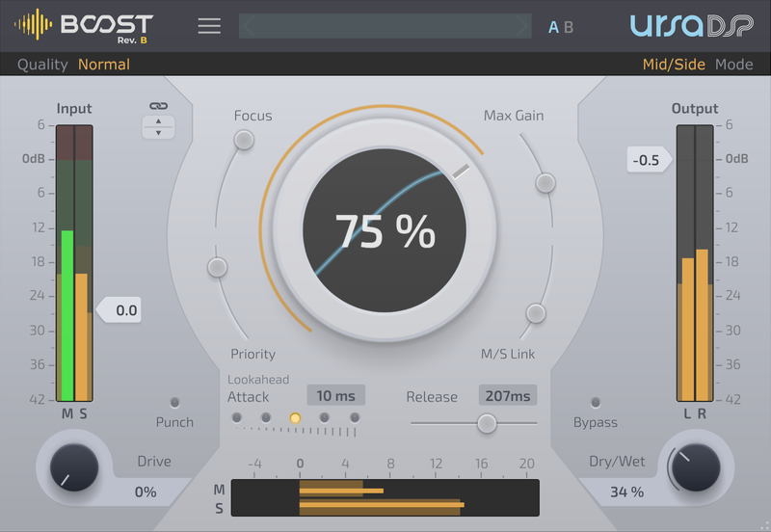Click the Release slider handle
The height and width of the screenshot is (532, 771).
point(487,423)
